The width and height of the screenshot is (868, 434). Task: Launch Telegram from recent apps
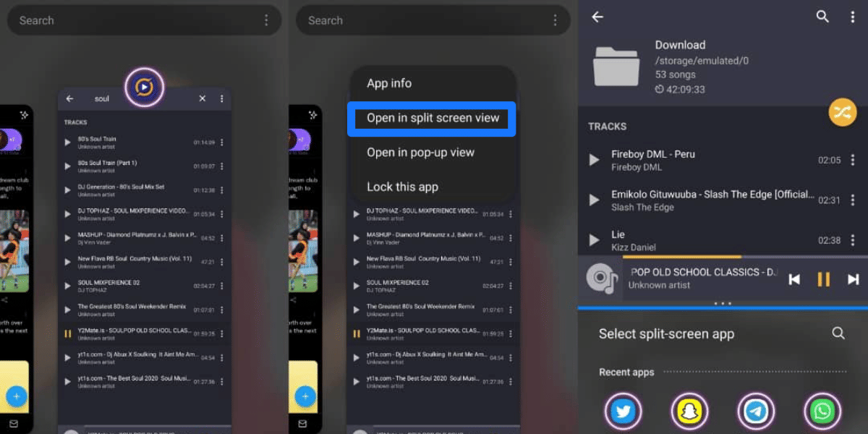point(756,410)
